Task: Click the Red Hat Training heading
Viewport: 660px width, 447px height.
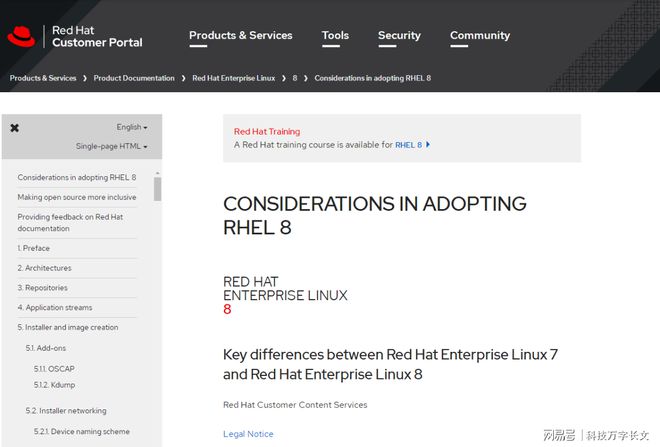Action: point(267,131)
